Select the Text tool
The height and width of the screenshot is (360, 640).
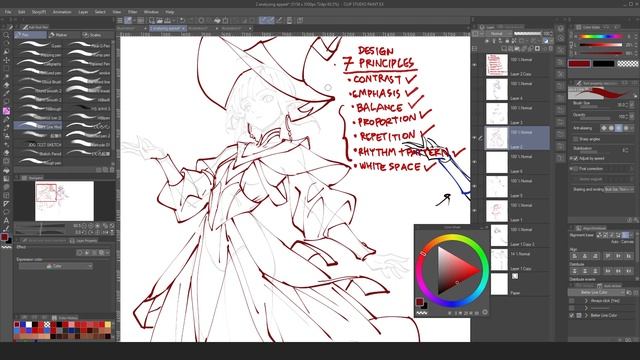[x=6, y=220]
